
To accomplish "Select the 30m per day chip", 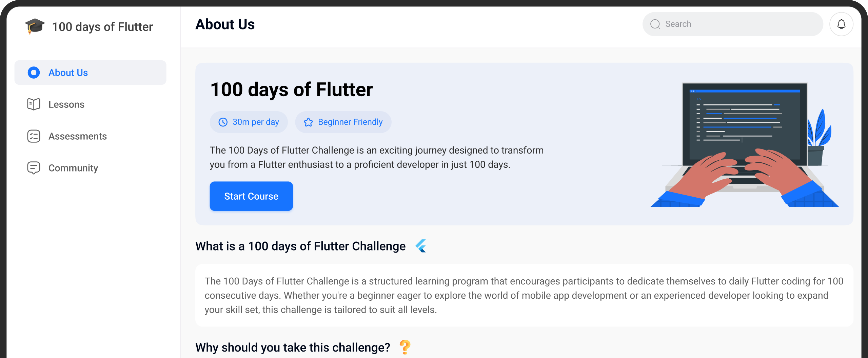I will click(x=249, y=122).
